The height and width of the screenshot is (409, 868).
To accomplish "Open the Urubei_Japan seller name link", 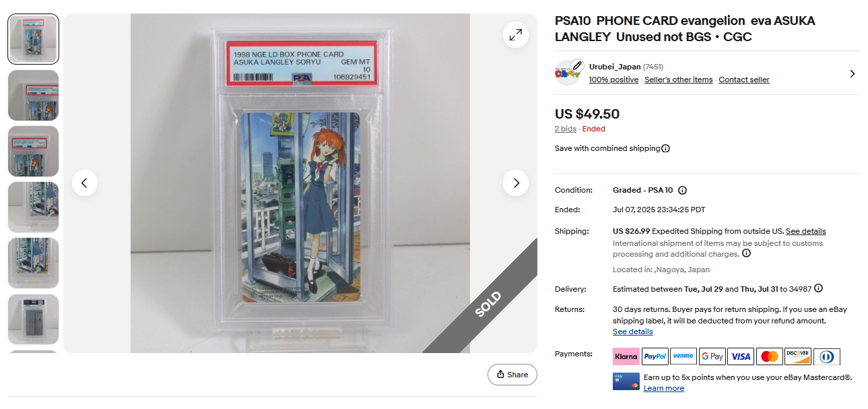I will point(615,67).
